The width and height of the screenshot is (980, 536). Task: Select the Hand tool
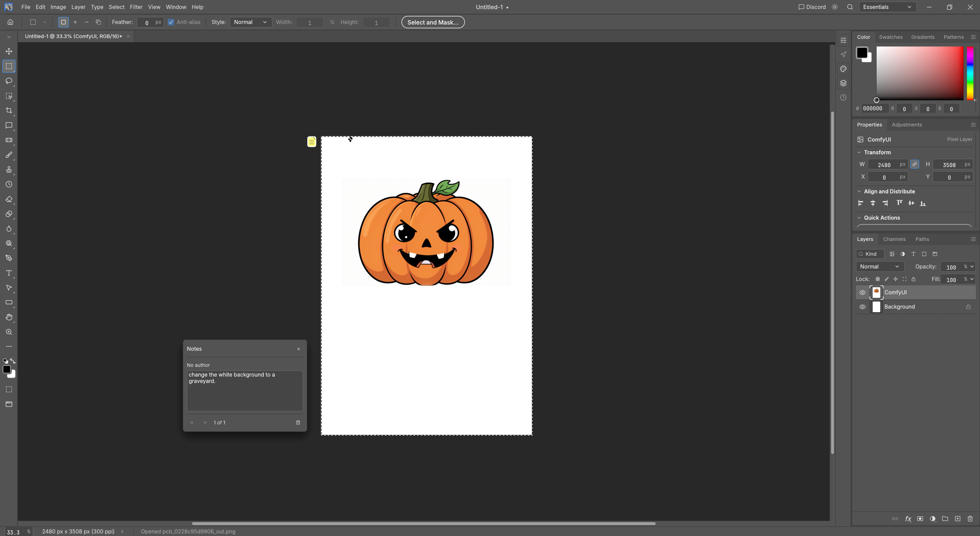[x=9, y=317]
